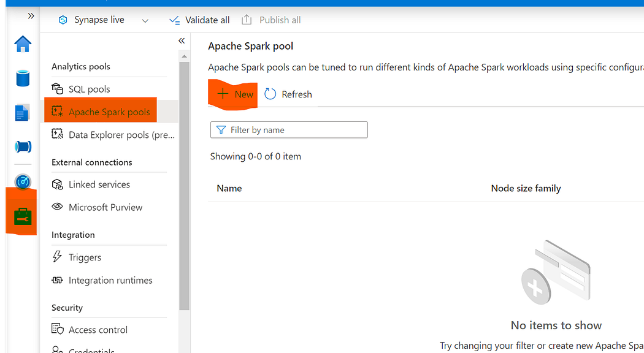Create a New Apache Spark pool

coord(235,94)
